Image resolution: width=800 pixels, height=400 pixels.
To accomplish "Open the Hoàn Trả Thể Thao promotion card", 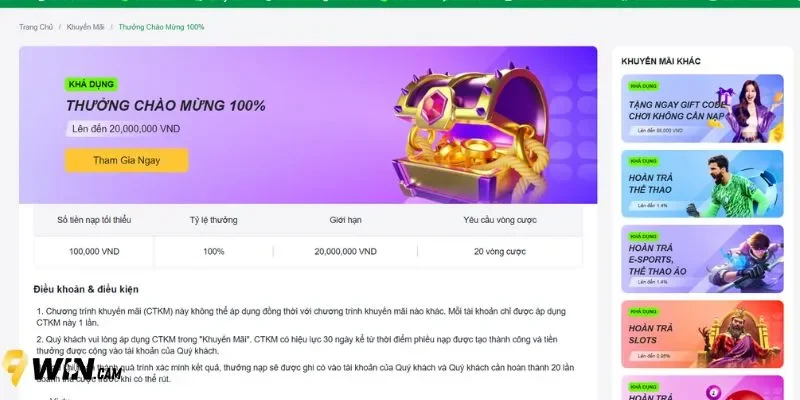I will 702,184.
